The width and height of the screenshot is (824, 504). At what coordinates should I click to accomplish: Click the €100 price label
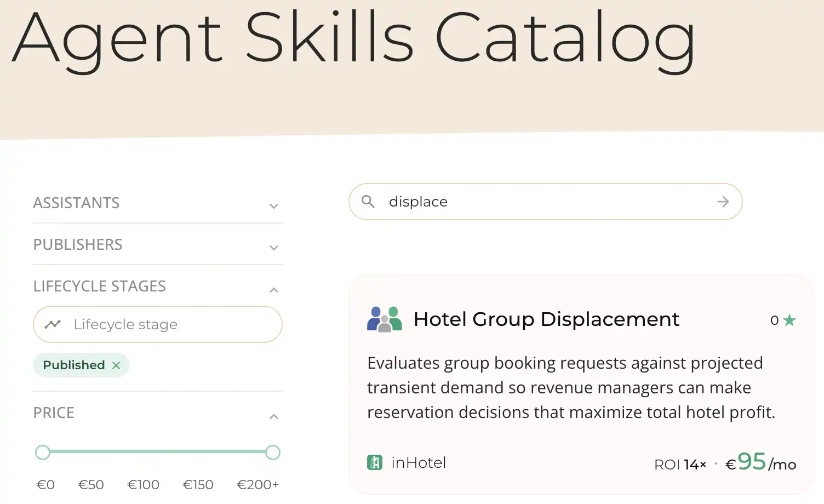pos(143,485)
